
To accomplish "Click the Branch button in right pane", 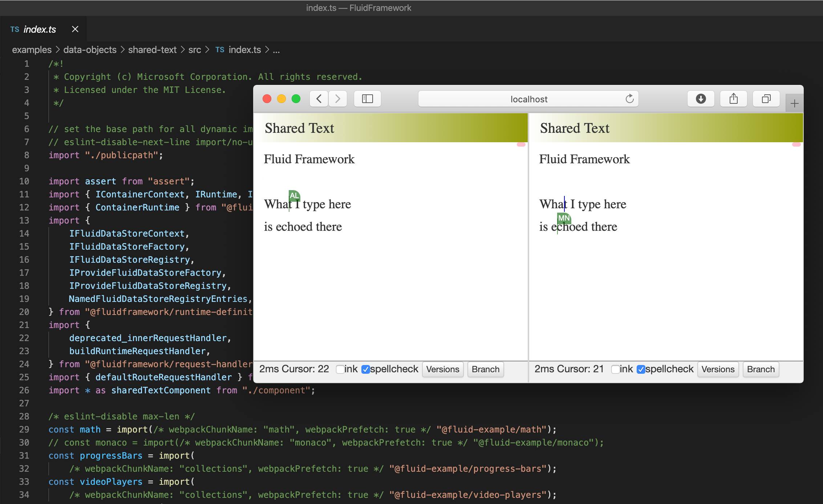I will coord(762,369).
